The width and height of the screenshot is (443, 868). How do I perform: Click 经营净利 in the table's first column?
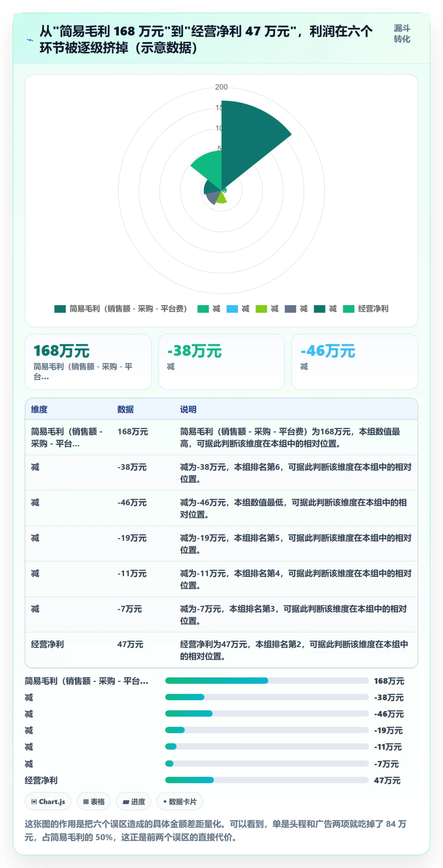47,645
